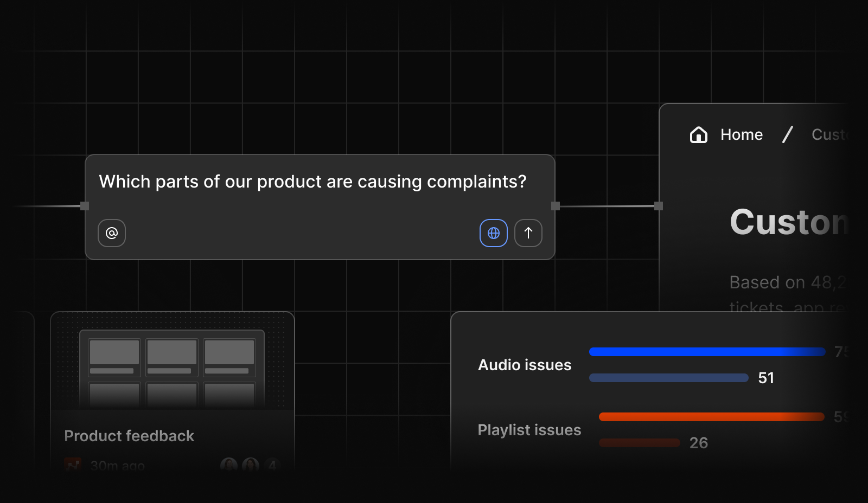
Task: Select the connector handle on the Home panel edge
Action: click(x=659, y=206)
